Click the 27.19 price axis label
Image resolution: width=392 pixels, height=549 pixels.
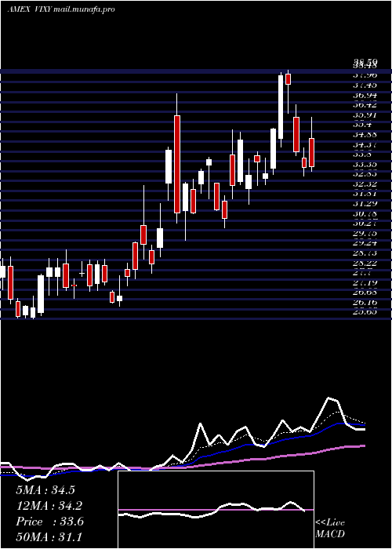pyautogui.click(x=365, y=283)
